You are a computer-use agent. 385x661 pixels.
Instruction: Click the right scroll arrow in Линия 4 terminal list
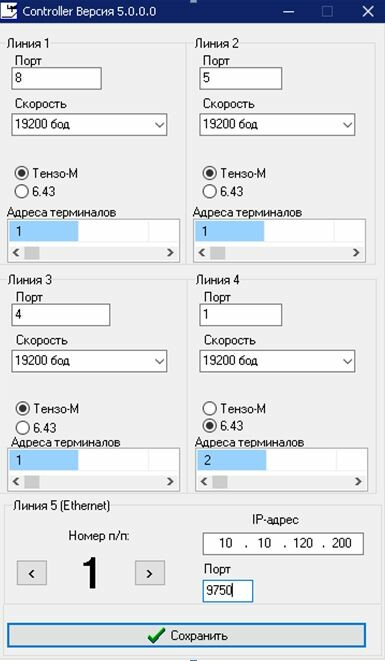(358, 481)
